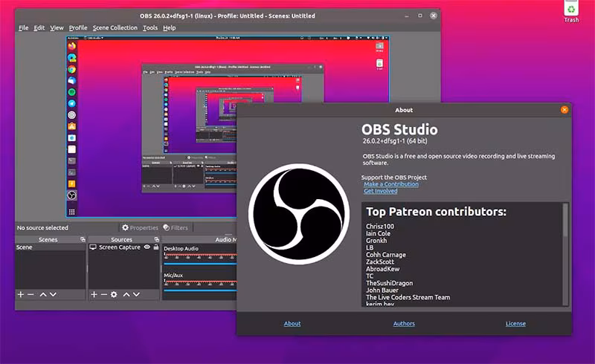Click contributor name 'John Bauer'
Viewport: 595px width, 364px height.
pyautogui.click(x=382, y=290)
